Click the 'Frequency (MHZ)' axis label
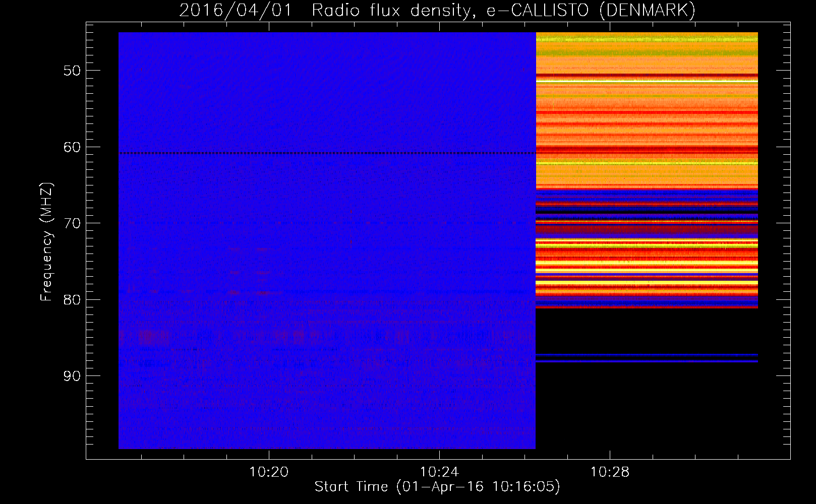The height and width of the screenshot is (504, 816). pos(46,242)
